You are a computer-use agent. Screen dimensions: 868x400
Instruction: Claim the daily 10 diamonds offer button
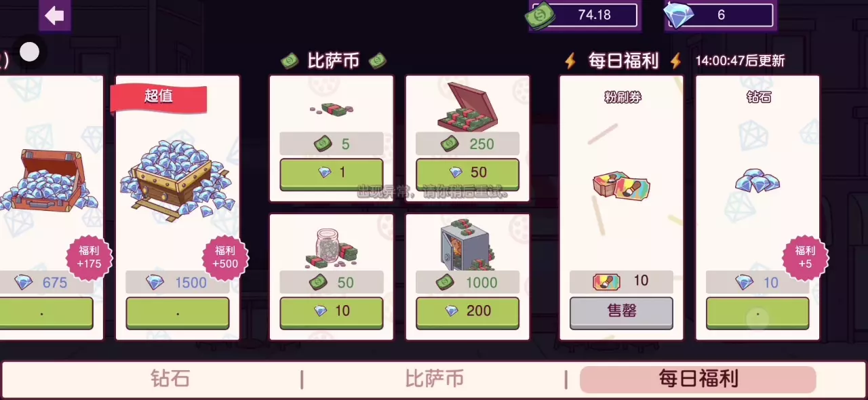tap(757, 313)
